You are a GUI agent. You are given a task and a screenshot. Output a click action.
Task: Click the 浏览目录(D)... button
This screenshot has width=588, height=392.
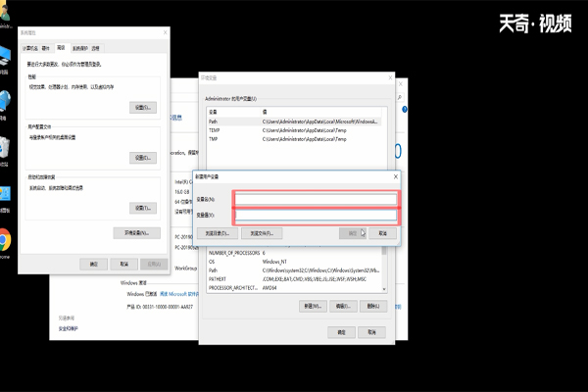pos(218,233)
